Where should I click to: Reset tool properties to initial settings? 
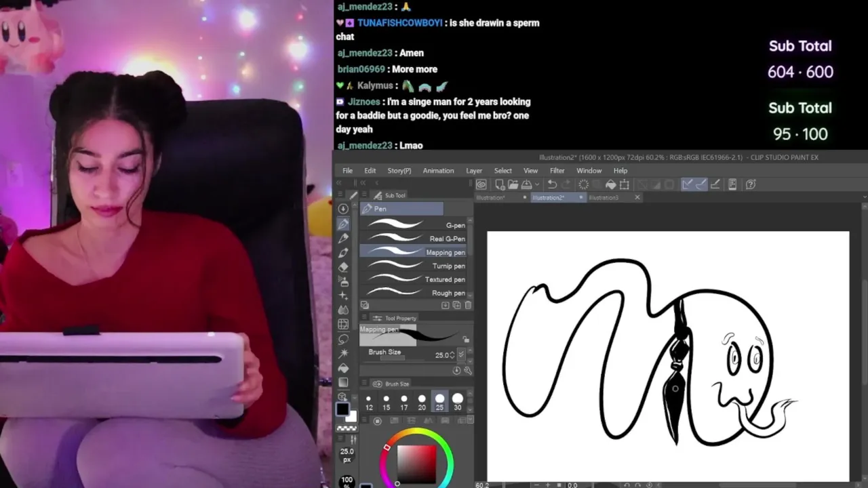456,370
